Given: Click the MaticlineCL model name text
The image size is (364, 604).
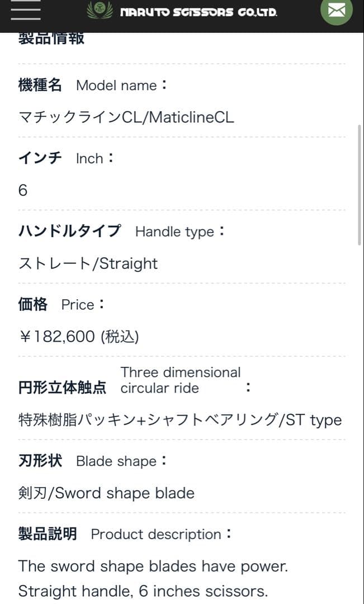Looking at the screenshot, I should click(126, 118).
